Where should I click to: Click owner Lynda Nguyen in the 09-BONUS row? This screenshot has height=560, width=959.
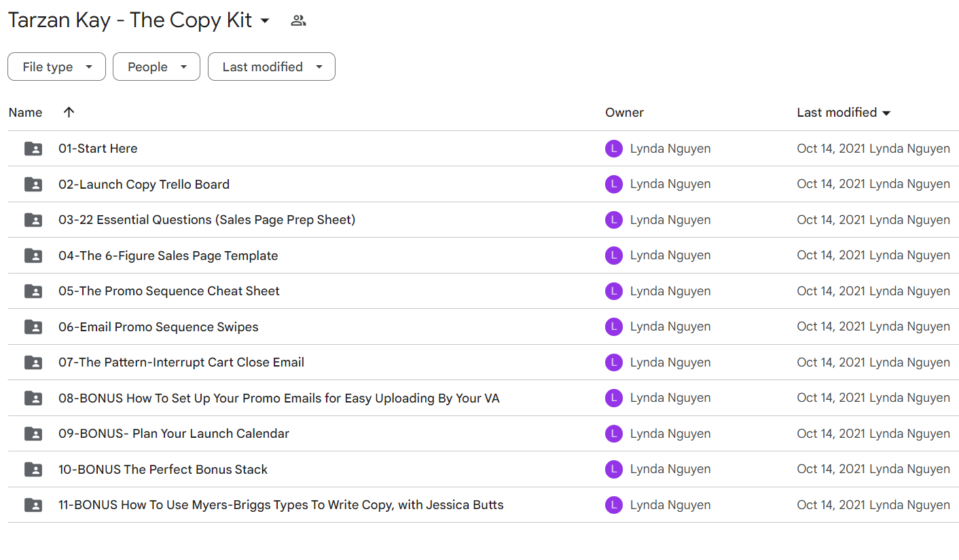tap(670, 434)
